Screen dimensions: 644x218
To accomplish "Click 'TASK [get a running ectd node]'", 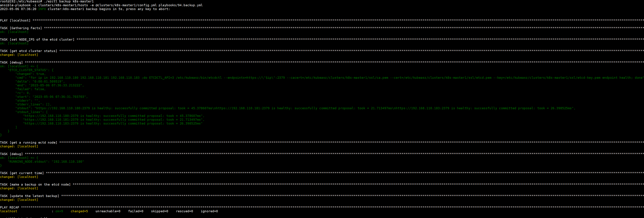I will point(29,143).
